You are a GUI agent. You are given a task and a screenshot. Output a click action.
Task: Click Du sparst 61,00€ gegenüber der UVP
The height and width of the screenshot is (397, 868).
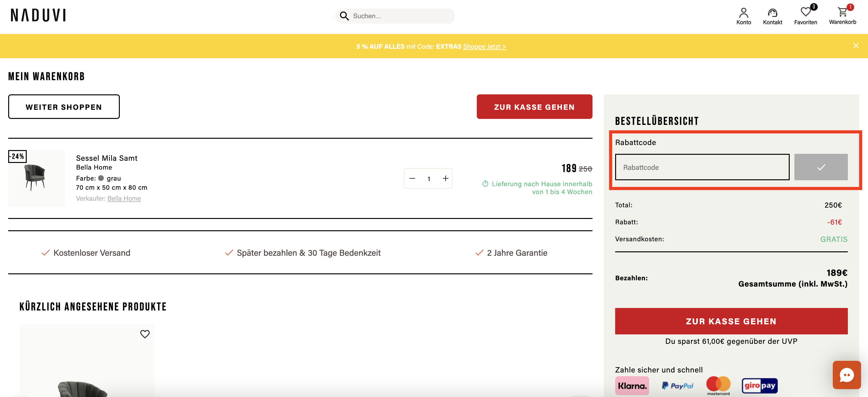click(x=731, y=341)
